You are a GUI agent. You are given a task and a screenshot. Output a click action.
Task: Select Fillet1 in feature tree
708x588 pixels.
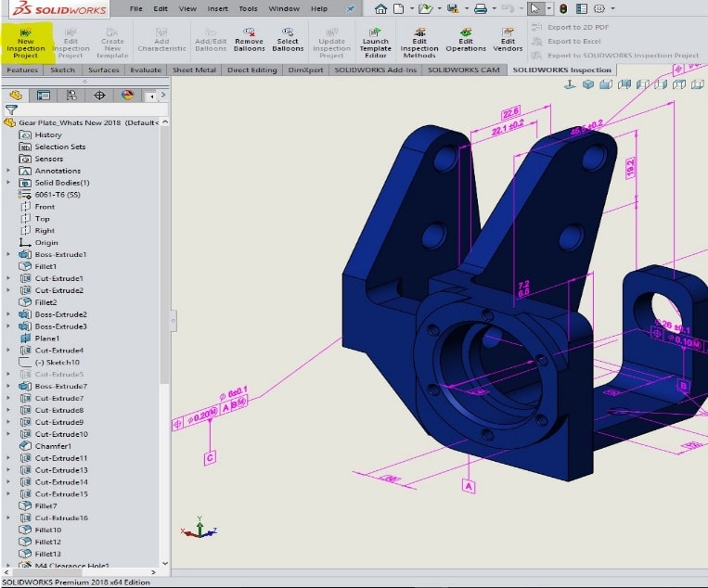[x=38, y=266]
